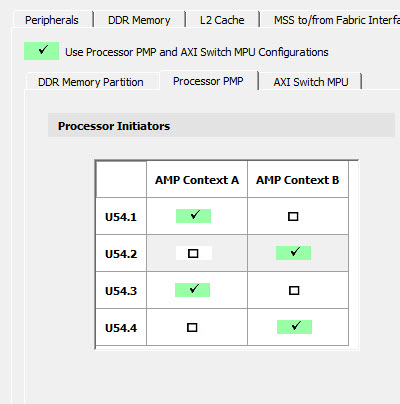This screenshot has height=404, width=400.
Task: Go to the L2 Cache tab
Action: [x=222, y=20]
